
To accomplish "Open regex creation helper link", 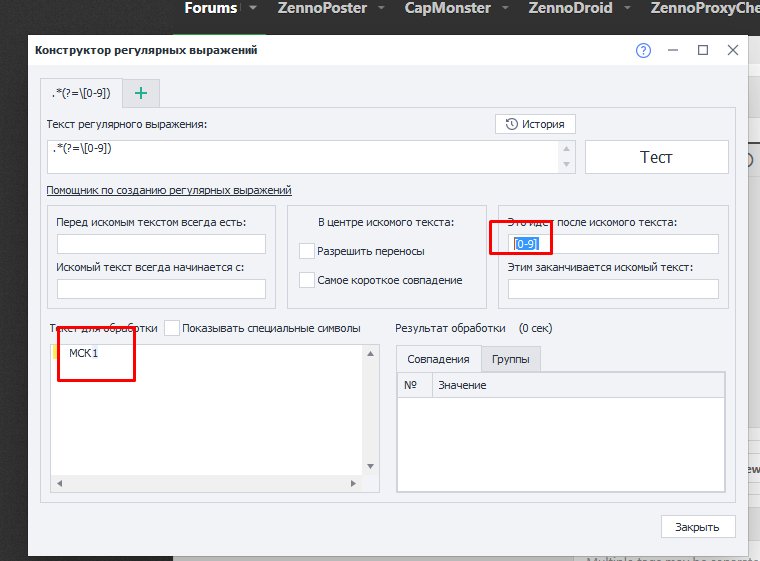I will coord(169,190).
